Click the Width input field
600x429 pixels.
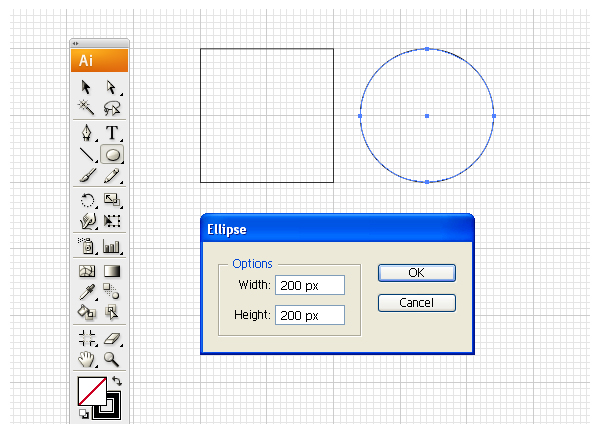[x=310, y=286]
